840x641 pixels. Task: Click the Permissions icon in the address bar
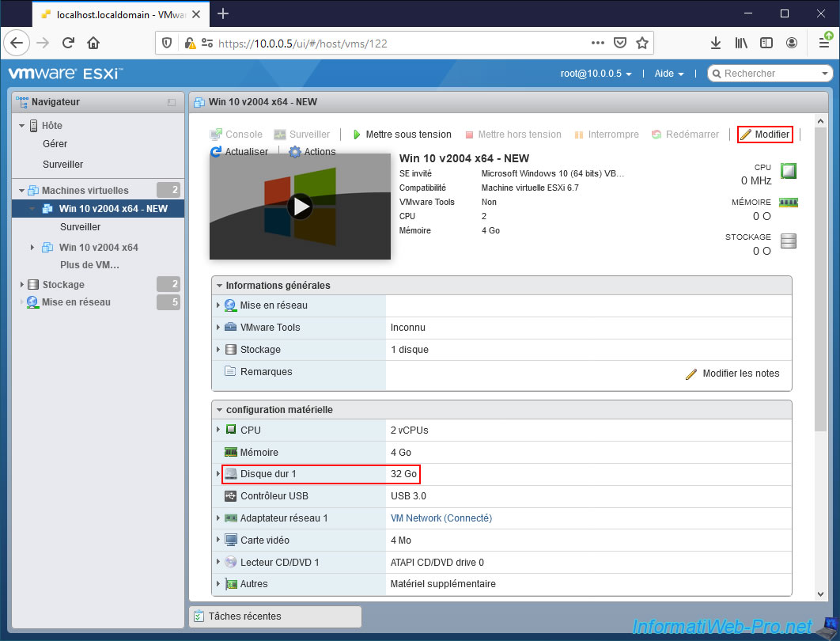(x=206, y=43)
